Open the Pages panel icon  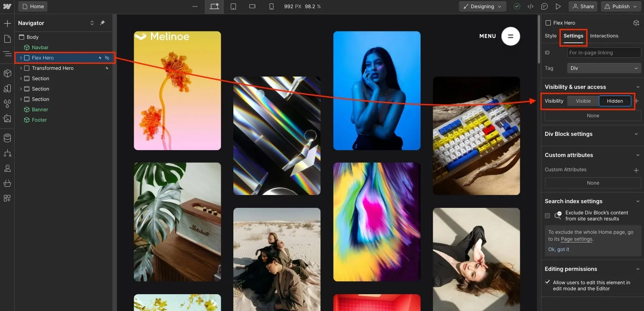click(x=7, y=39)
